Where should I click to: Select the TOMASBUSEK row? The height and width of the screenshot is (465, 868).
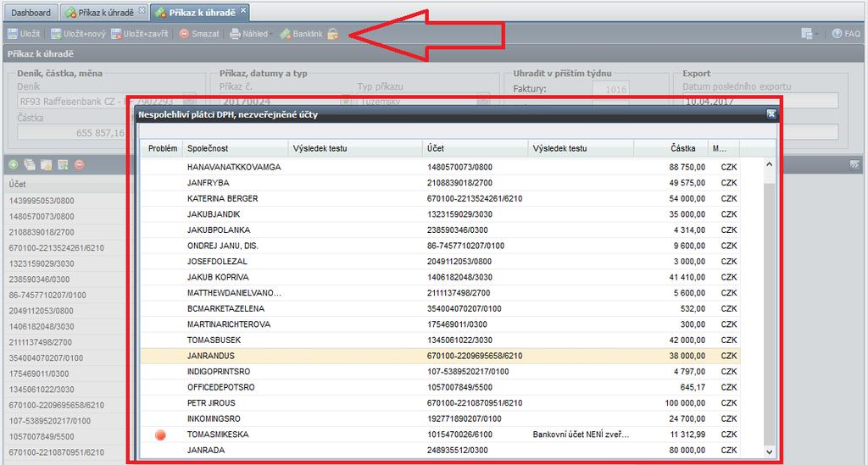(440, 340)
